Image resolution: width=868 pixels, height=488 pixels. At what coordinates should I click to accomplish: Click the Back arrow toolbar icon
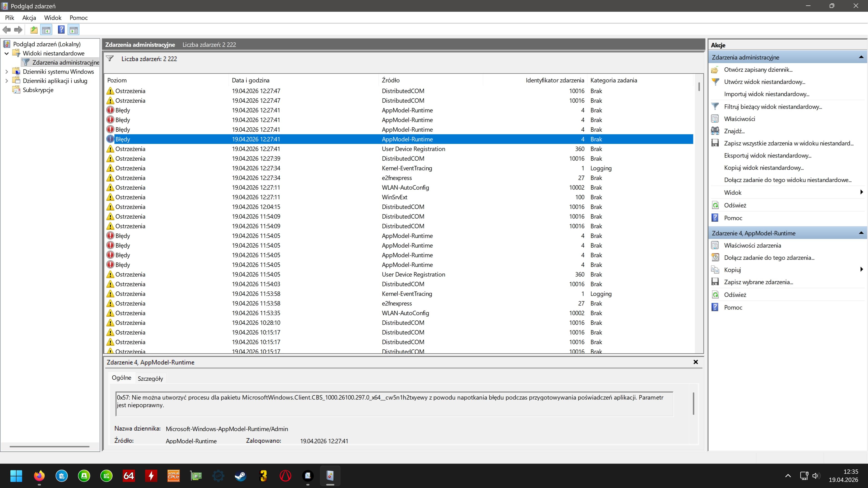click(x=6, y=30)
